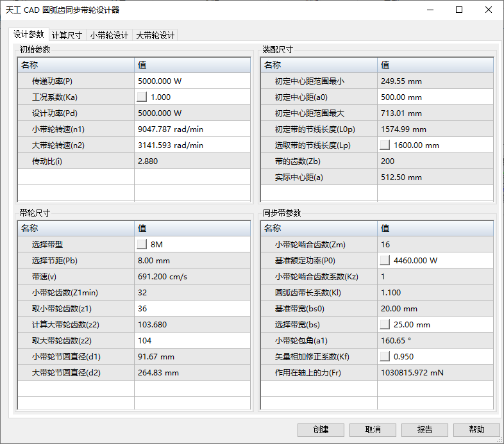Image resolution: width=504 pixels, height=444 pixels.
Task: Generate a report with the 报告 button
Action: 424,430
